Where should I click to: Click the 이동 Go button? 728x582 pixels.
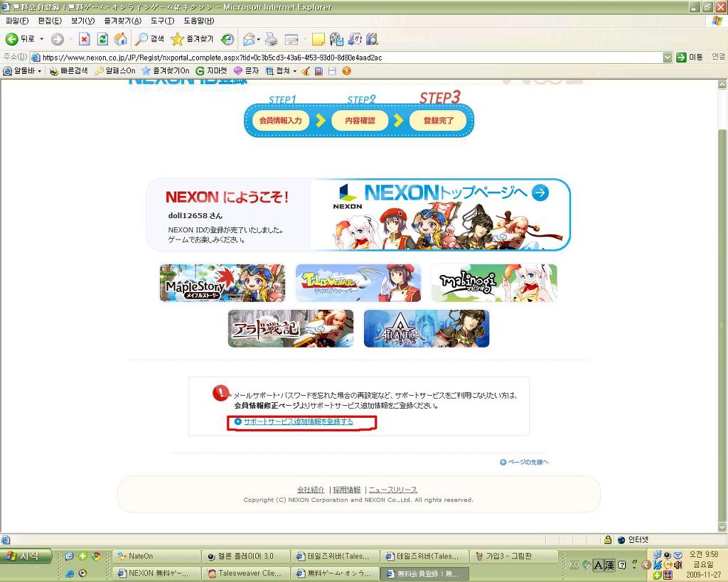tap(690, 57)
